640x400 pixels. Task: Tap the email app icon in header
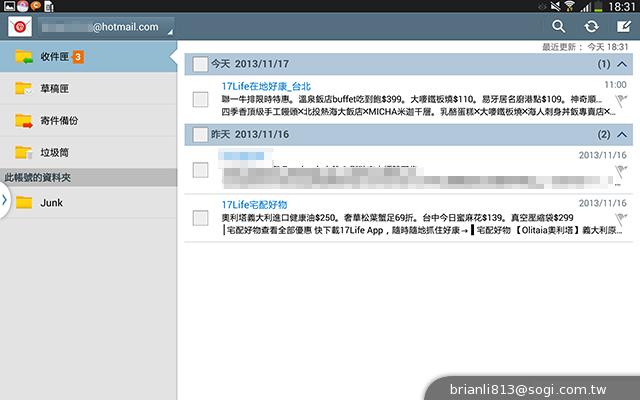[17, 26]
